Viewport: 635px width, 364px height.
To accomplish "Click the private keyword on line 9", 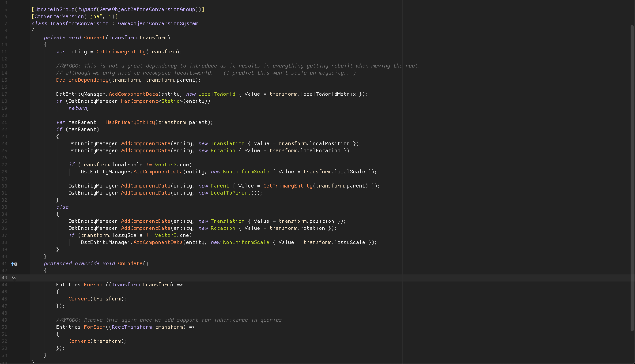I will point(54,38).
